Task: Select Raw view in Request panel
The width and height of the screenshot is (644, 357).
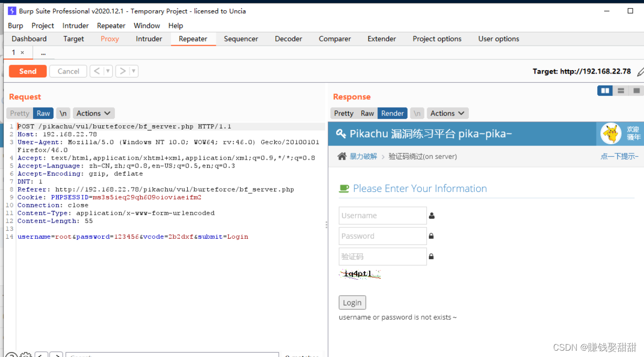Action: click(43, 113)
